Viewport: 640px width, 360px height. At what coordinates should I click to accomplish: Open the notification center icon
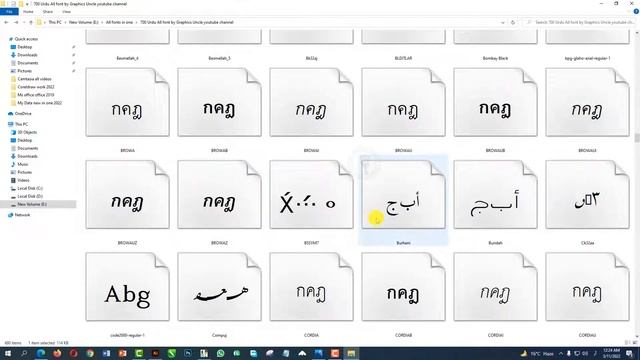click(x=629, y=353)
